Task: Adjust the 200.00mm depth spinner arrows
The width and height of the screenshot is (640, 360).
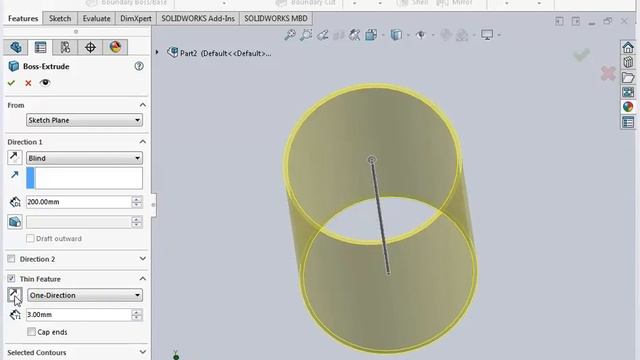Action: pyautogui.click(x=137, y=202)
